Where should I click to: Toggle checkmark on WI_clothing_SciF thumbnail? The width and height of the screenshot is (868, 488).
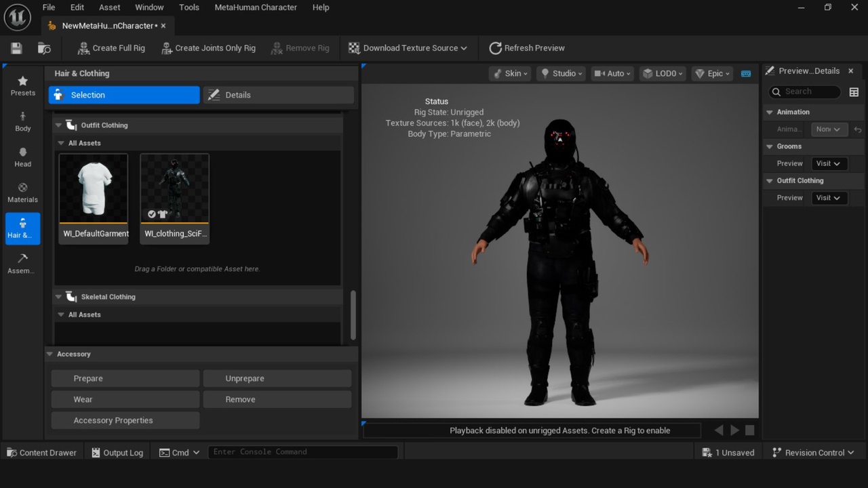coord(152,214)
